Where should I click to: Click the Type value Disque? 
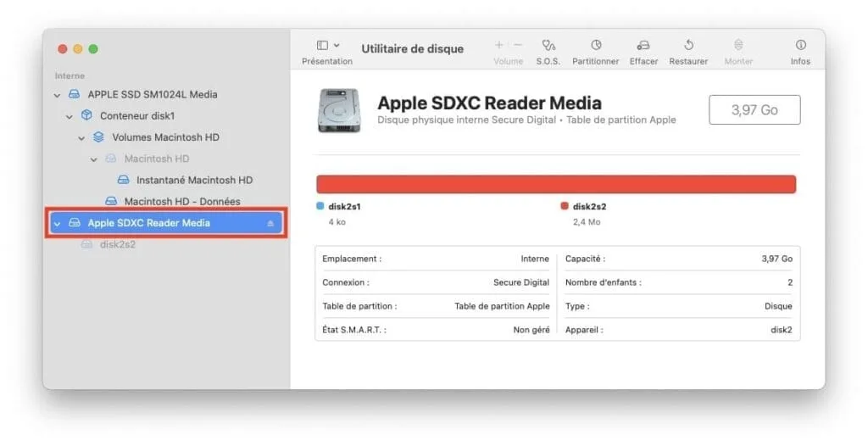tap(778, 306)
